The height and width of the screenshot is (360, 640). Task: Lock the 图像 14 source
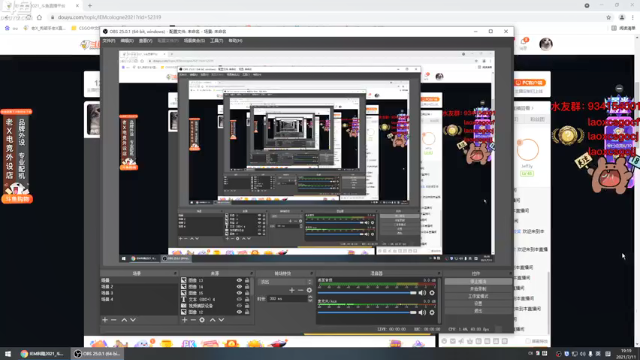(x=247, y=287)
